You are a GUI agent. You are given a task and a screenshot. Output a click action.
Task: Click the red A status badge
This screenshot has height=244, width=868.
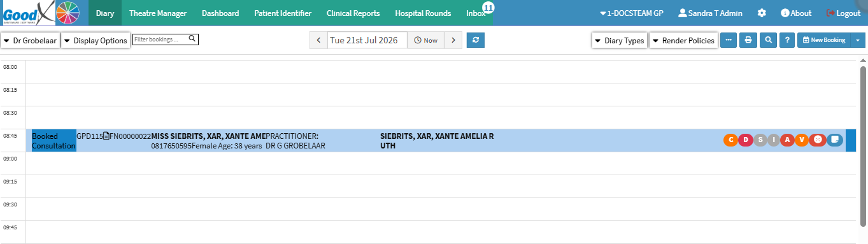coord(787,140)
